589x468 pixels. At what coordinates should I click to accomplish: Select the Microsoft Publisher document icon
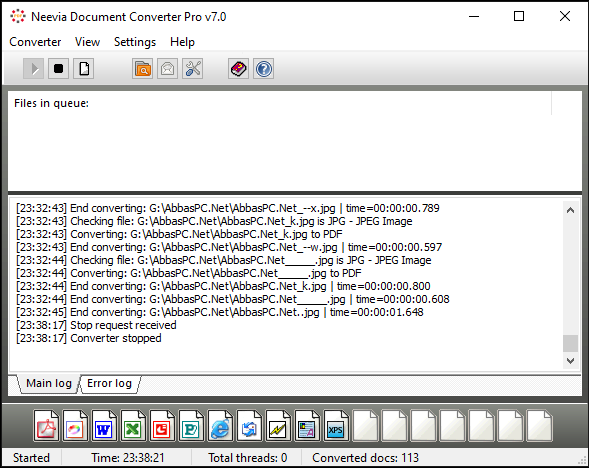coord(191,426)
